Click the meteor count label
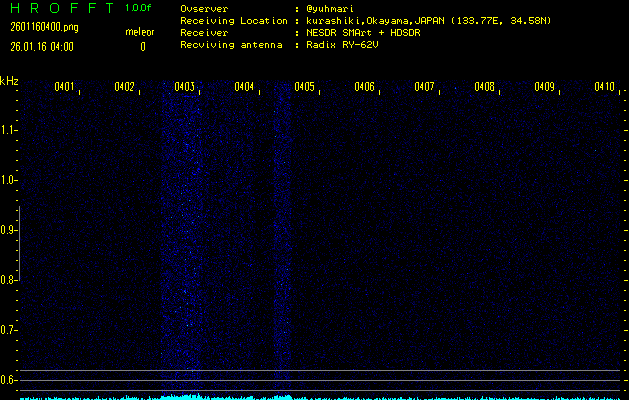The image size is (629, 400). pyautogui.click(x=140, y=32)
